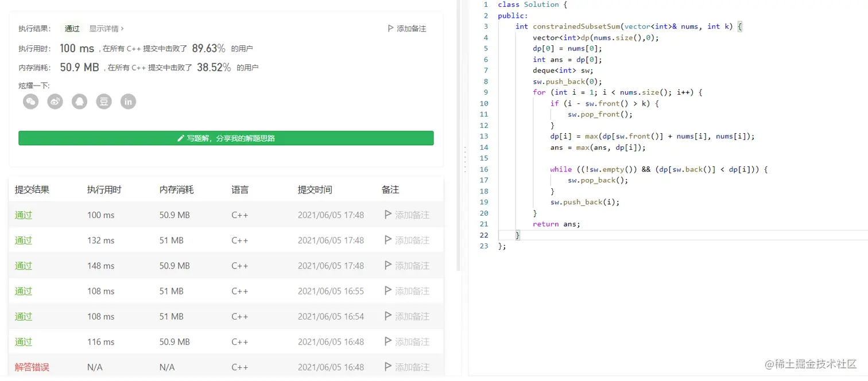868x381 pixels.
Task: Click the 'return ans;' code line
Action: click(x=556, y=224)
